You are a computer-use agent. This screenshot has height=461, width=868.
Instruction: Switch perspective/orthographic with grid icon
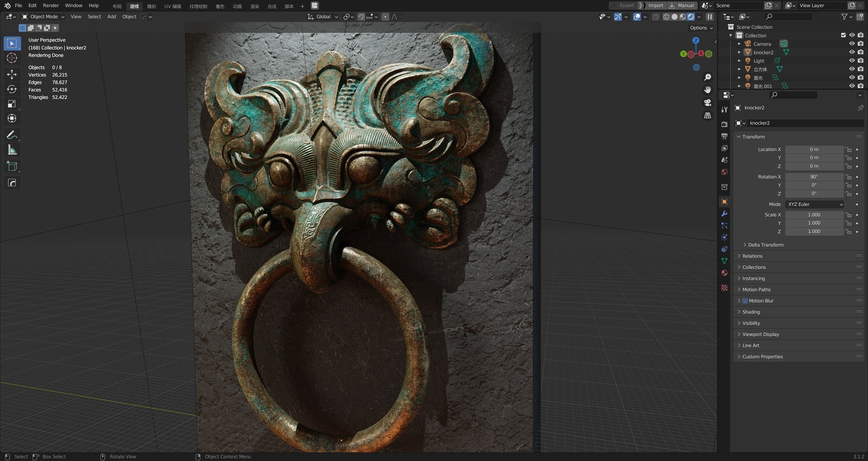(x=708, y=116)
